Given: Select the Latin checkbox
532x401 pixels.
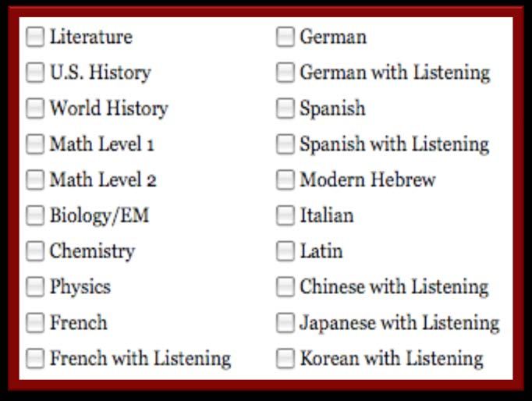Looking at the screenshot, I should pyautogui.click(x=286, y=251).
